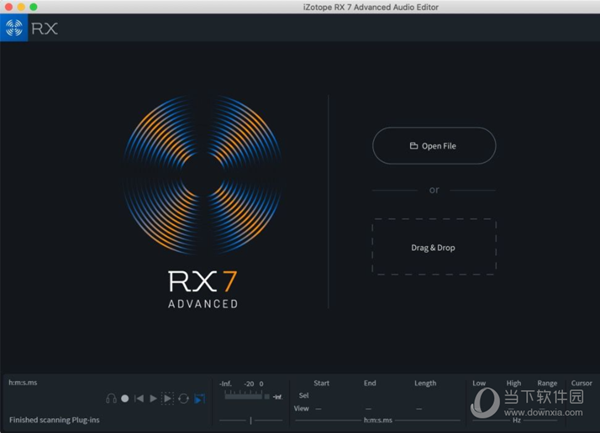Image resolution: width=600 pixels, height=433 pixels.
Task: Click the iZotope RX logo icon
Action: [14, 28]
